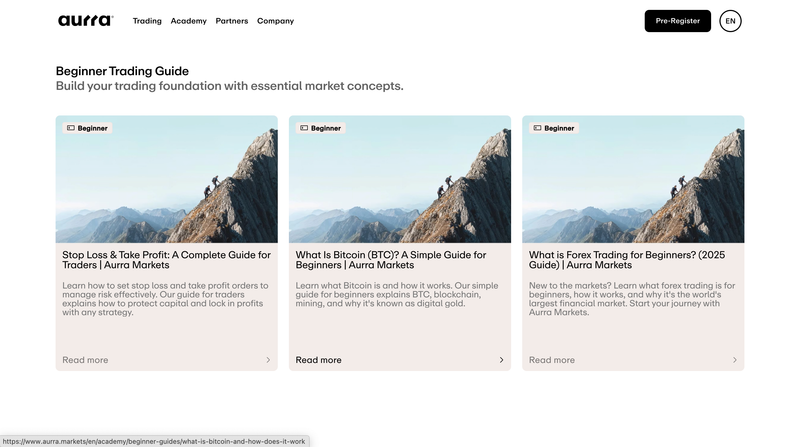Open the Trading menu

click(147, 21)
